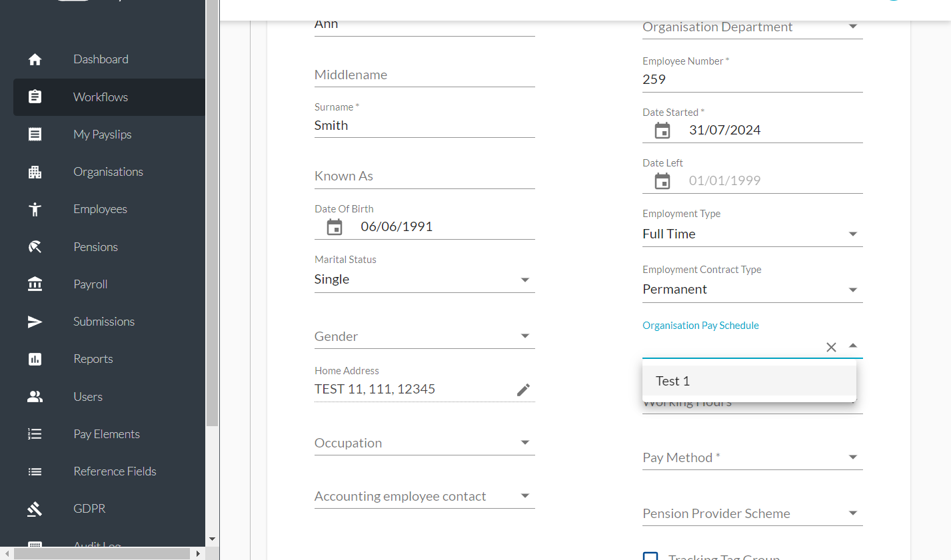Toggle the Tracking Tag Group checkbox
951x560 pixels.
coord(650,557)
